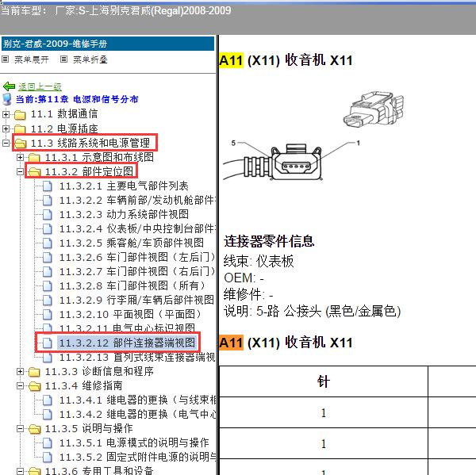Screen dimensions: 476x475
Task: Click the open folder icon for 11.3
Action: click(x=20, y=144)
